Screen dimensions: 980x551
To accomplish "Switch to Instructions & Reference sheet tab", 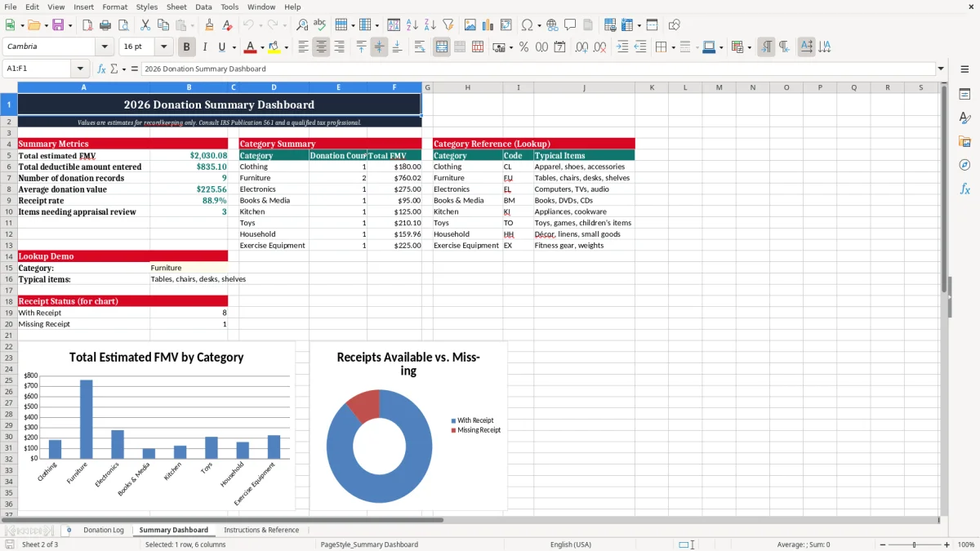I will click(x=261, y=530).
